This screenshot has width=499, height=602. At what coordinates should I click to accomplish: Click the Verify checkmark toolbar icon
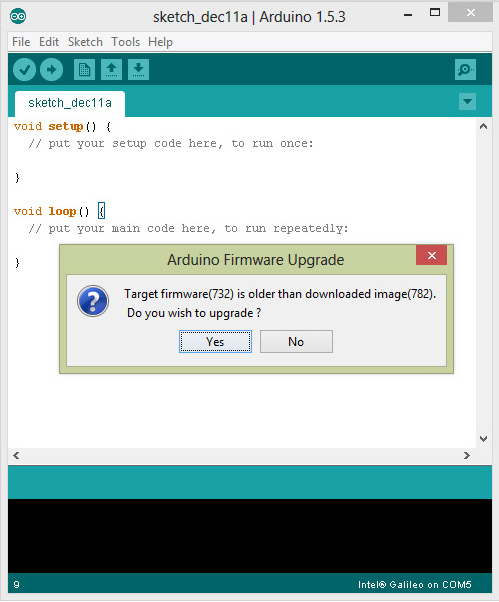25,69
